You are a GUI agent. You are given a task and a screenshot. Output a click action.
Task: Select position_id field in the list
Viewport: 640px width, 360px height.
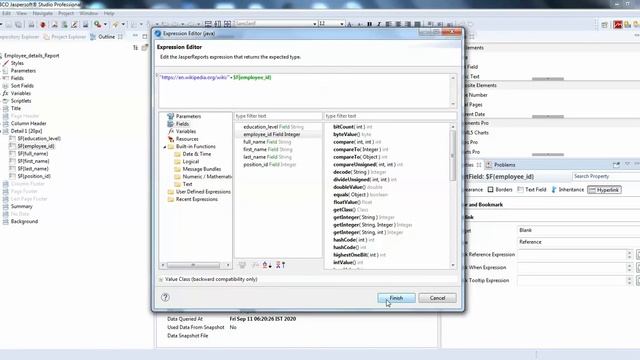coord(269,164)
